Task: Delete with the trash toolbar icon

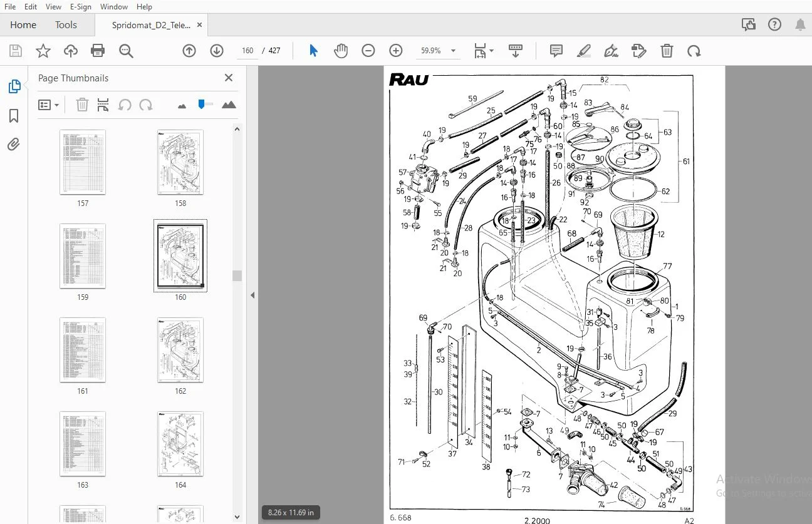Action: pyautogui.click(x=667, y=51)
